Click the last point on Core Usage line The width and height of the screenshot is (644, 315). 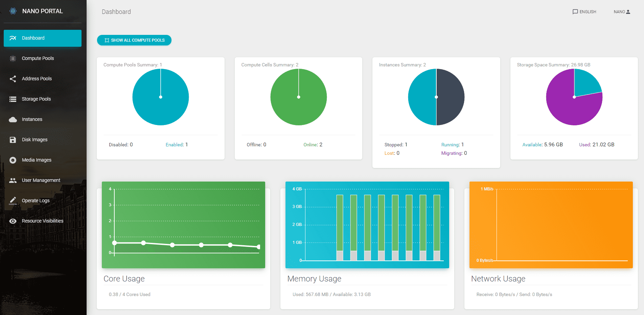tap(259, 247)
